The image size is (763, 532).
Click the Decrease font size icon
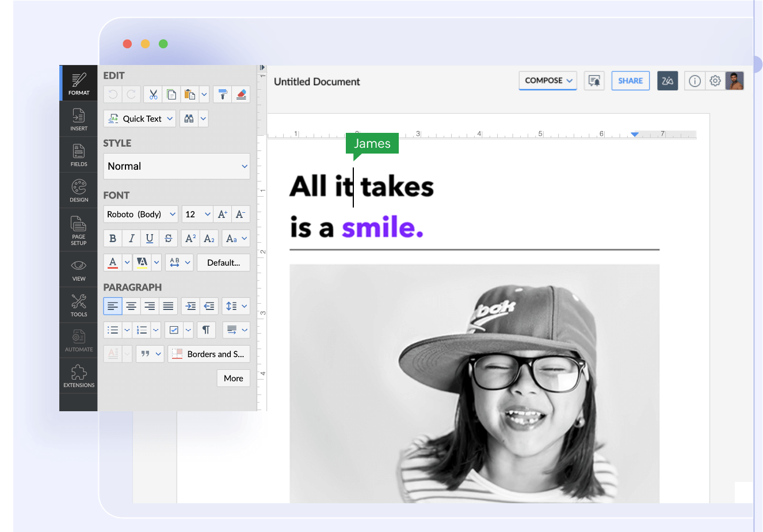(241, 214)
